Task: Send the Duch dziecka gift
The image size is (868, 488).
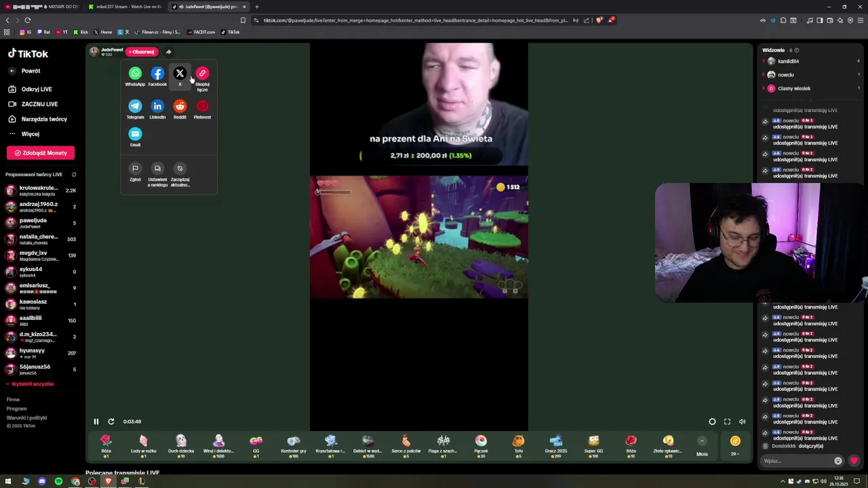Action: coord(181,446)
